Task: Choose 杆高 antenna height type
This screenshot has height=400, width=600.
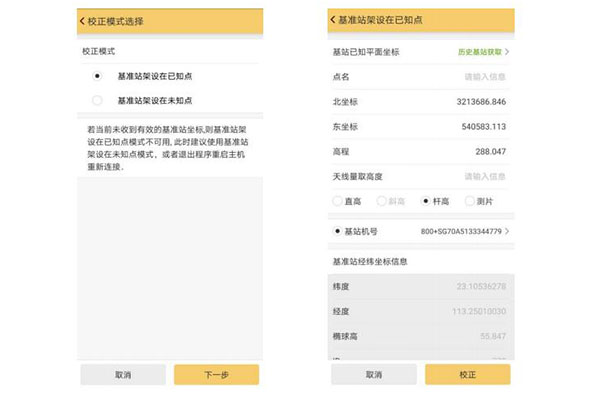Action: (427, 200)
